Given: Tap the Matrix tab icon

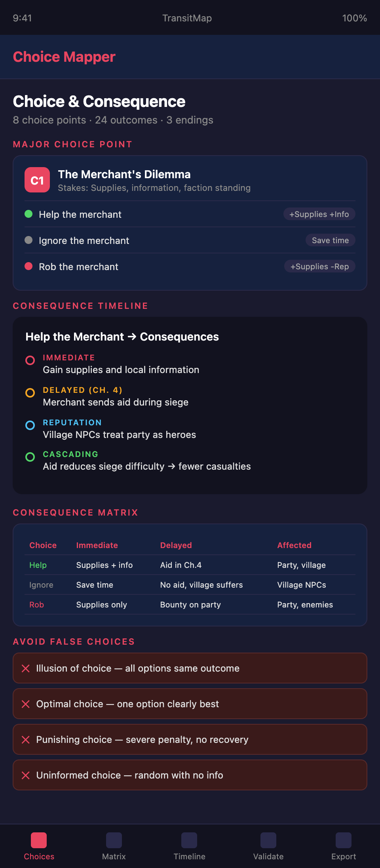Looking at the screenshot, I should point(114,840).
